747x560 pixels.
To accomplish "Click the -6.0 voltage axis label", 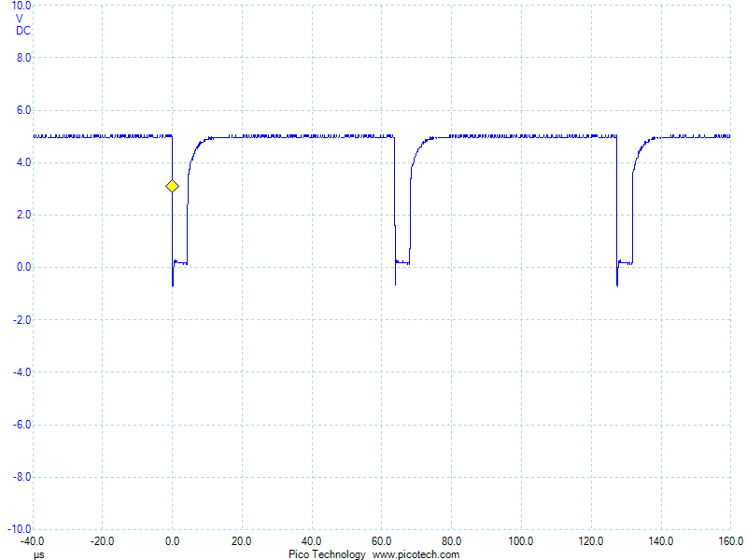I will 21,425.
